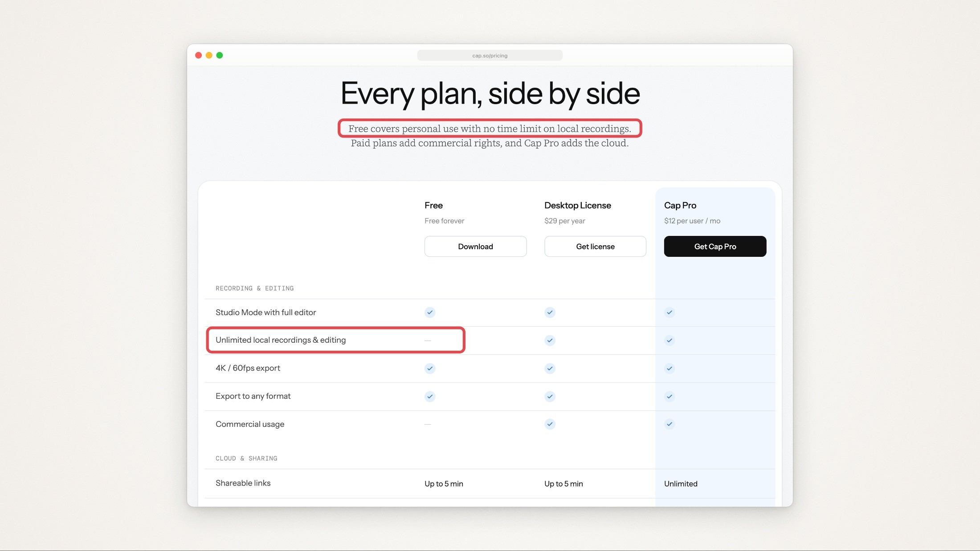Screen dimensions: 980x551
Task: Click Free checkmark for Export to any format
Action: [430, 397]
